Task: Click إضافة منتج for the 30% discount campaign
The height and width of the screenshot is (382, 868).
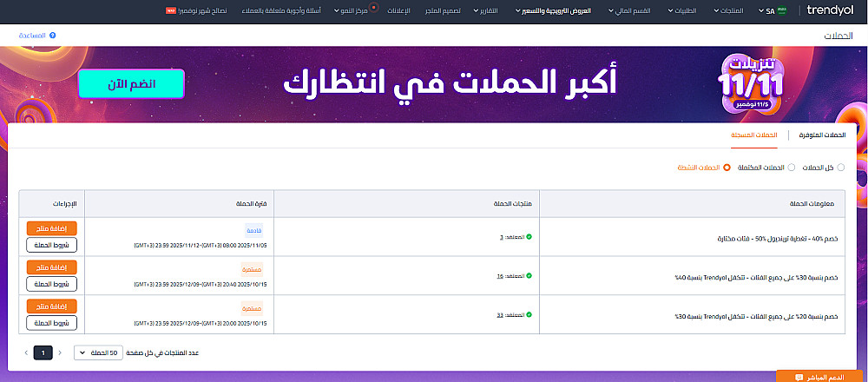Action: [51, 267]
